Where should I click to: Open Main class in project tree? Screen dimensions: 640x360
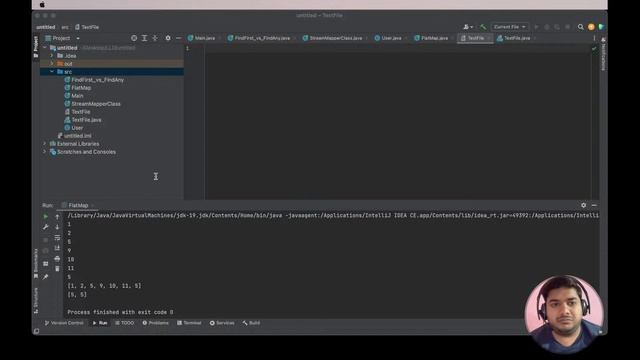(x=74, y=96)
